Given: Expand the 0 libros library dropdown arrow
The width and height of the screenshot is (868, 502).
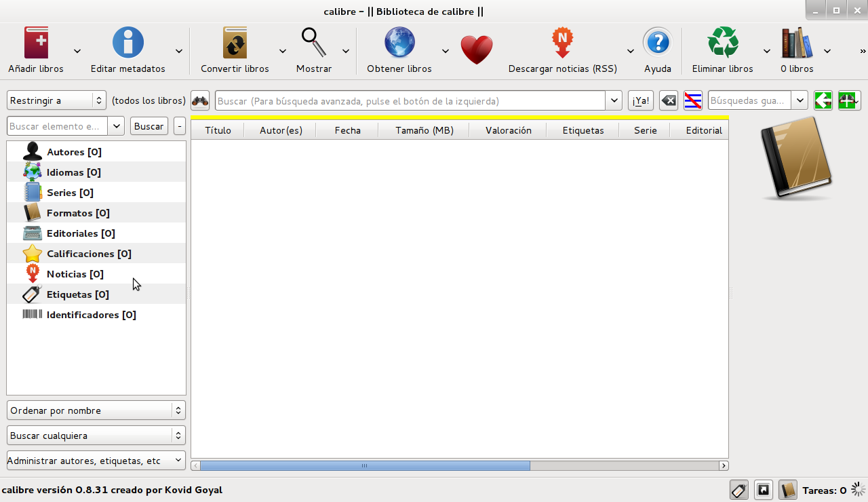Looking at the screenshot, I should 827,51.
